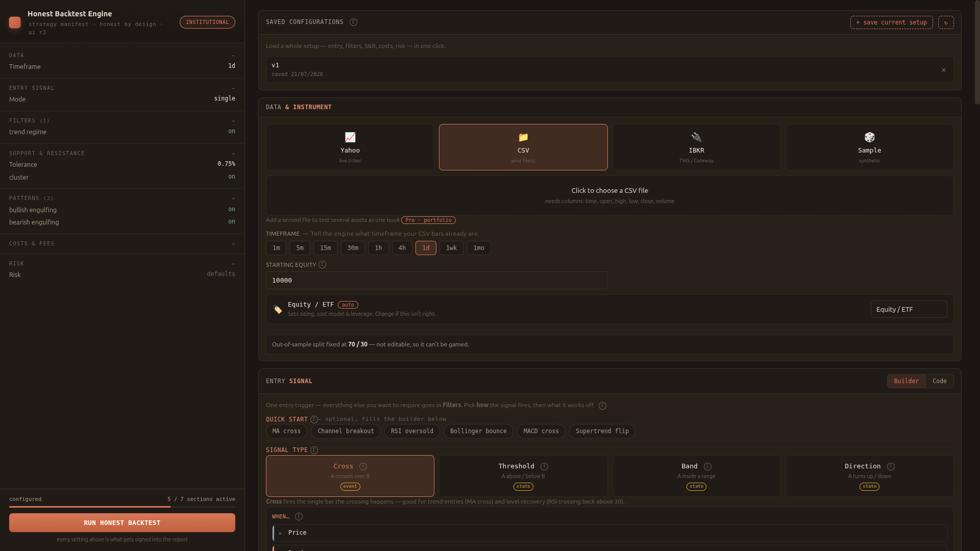
Task: Choose the Cross signal type card
Action: 350,476
